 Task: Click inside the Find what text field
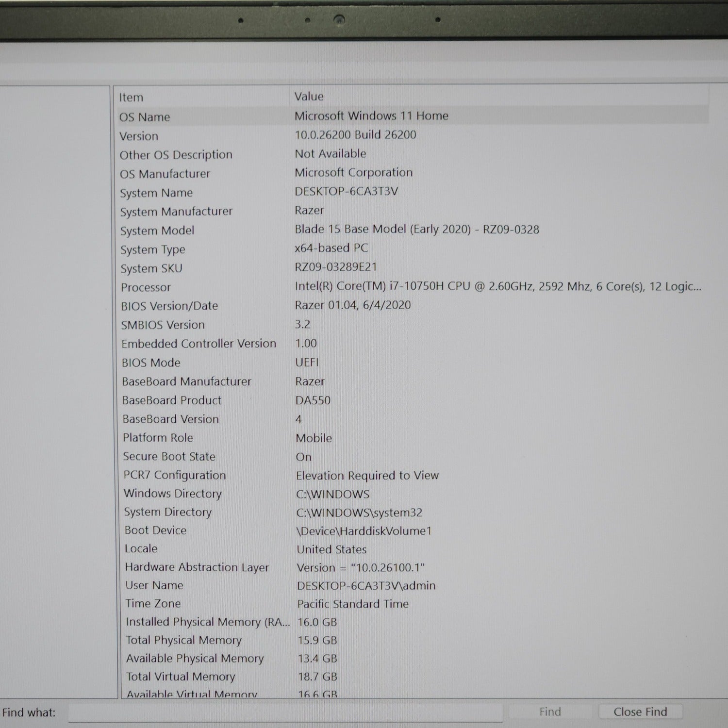click(x=285, y=712)
